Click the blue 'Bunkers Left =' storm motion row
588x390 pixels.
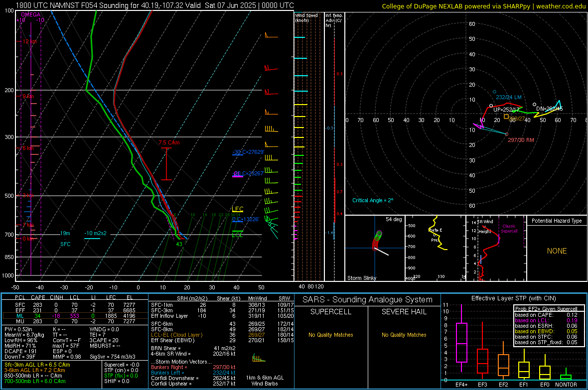tap(193, 373)
